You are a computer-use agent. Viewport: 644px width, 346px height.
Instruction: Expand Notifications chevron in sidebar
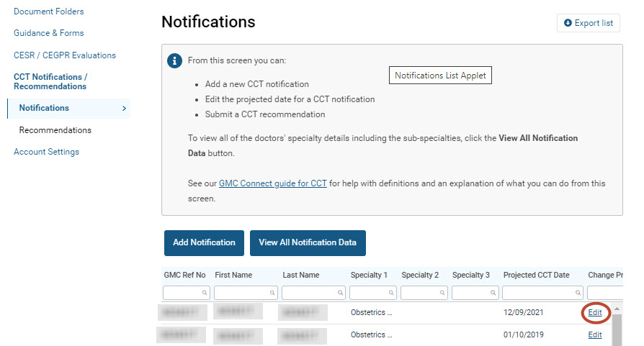coord(124,108)
